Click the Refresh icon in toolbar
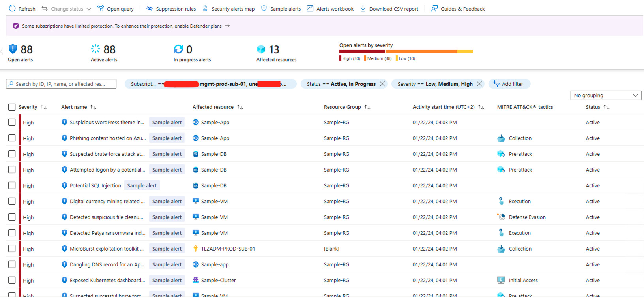The height and width of the screenshot is (298, 644). click(12, 9)
